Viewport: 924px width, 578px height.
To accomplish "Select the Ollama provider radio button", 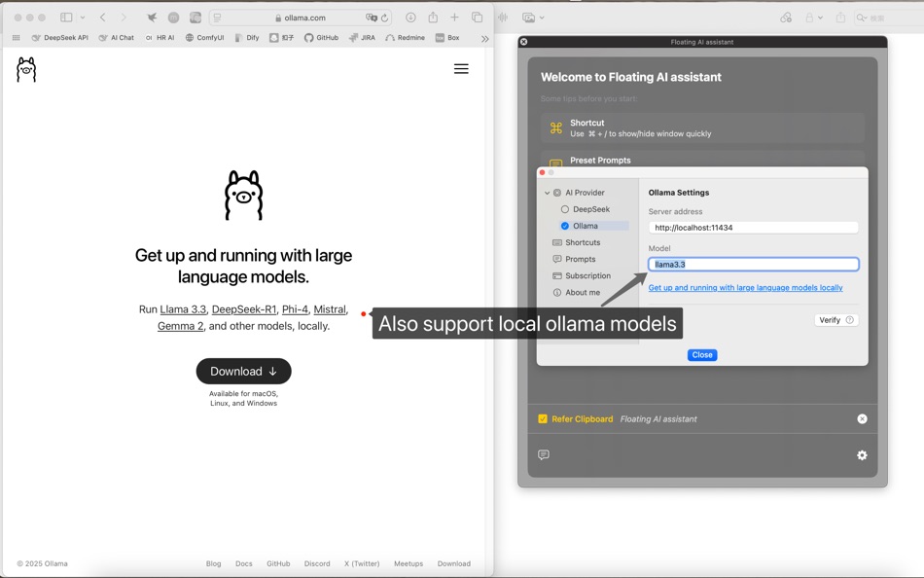I will point(564,226).
